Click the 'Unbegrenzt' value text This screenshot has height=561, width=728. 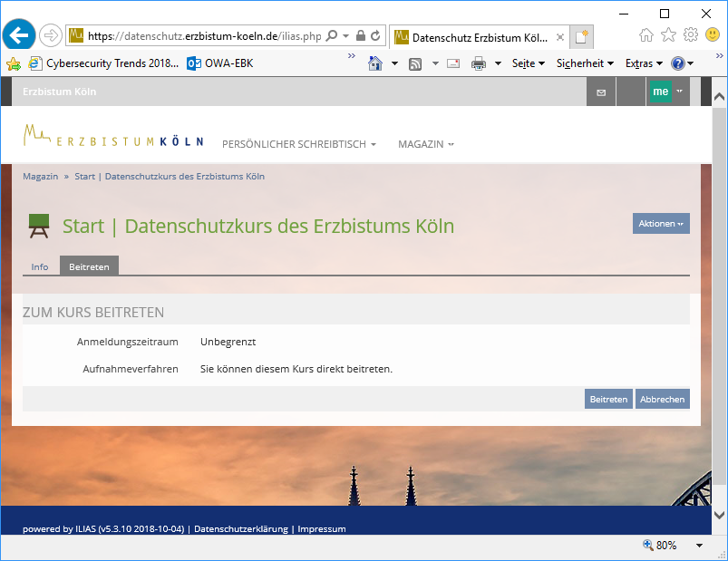(x=228, y=342)
